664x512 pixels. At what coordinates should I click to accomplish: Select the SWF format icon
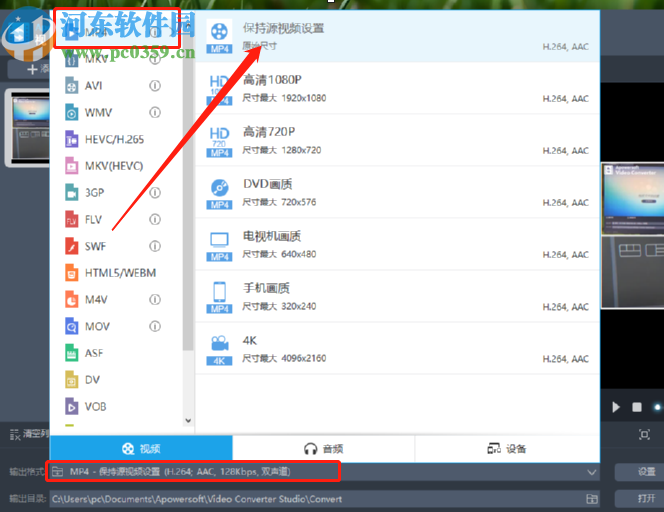tap(72, 246)
